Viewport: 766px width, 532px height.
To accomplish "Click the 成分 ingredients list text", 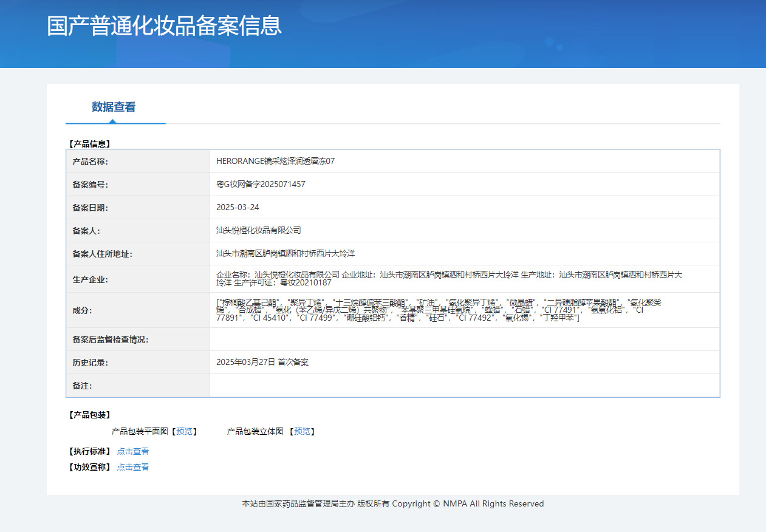I will [431, 310].
